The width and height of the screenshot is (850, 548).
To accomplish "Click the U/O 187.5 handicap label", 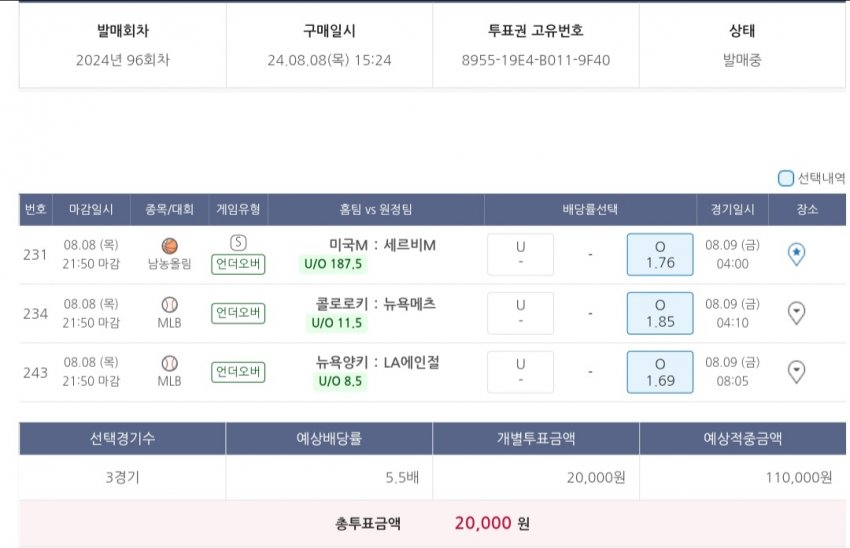I will (333, 264).
